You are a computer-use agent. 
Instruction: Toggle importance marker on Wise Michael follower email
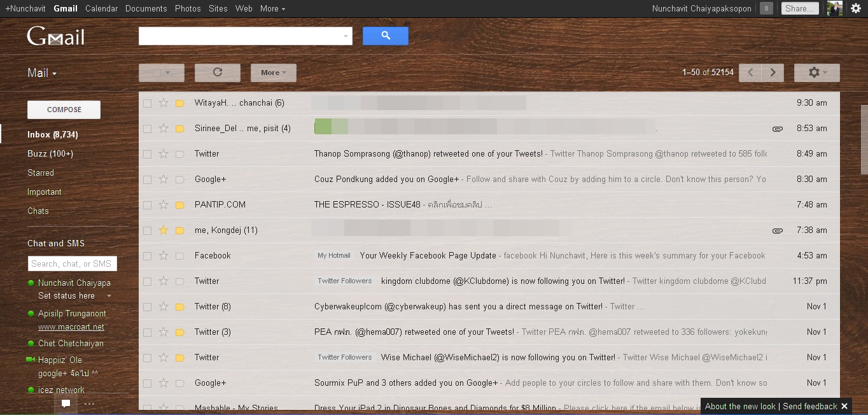[x=179, y=358]
